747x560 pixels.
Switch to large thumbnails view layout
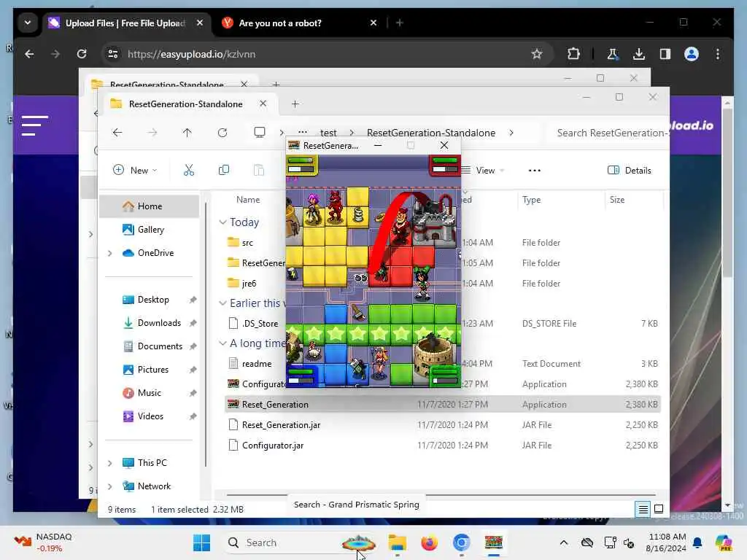click(x=659, y=509)
